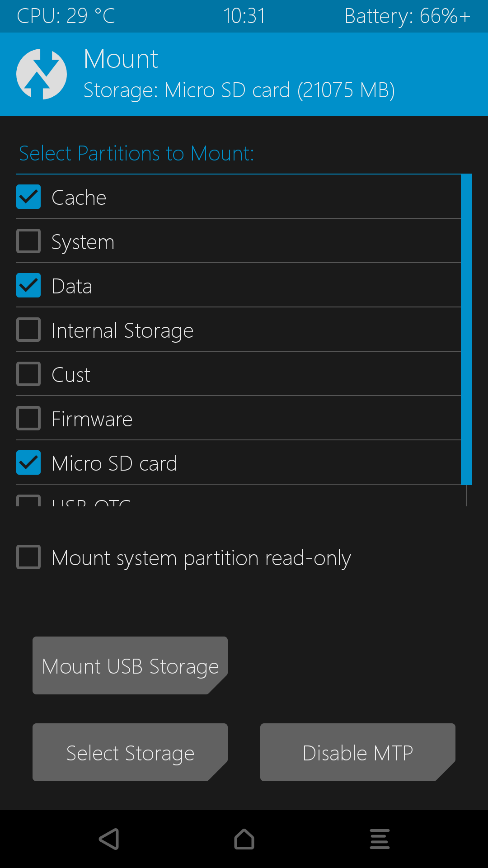Tap the Battery percentage indicator

click(407, 16)
